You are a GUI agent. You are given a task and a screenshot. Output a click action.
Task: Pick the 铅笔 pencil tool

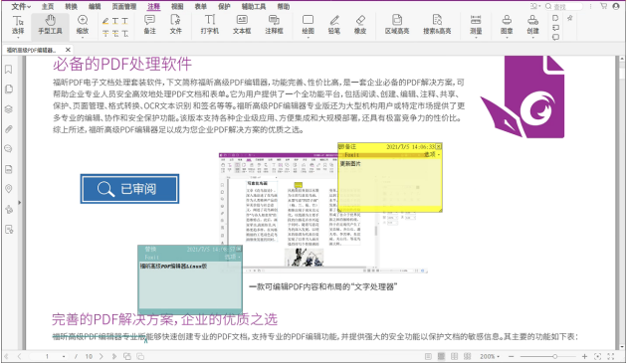click(333, 25)
